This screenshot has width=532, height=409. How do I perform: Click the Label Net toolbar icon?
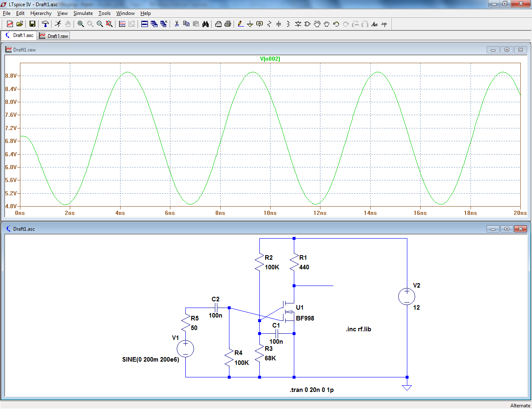pyautogui.click(x=260, y=24)
